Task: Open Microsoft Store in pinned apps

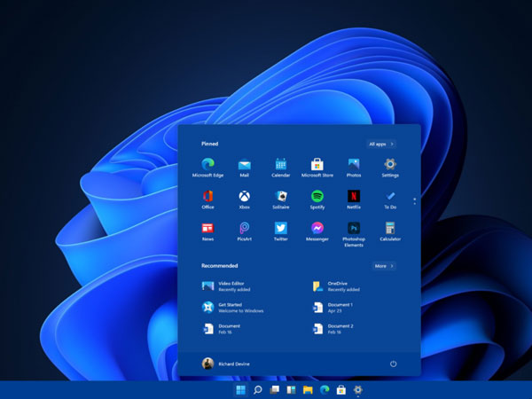Action: tap(317, 168)
